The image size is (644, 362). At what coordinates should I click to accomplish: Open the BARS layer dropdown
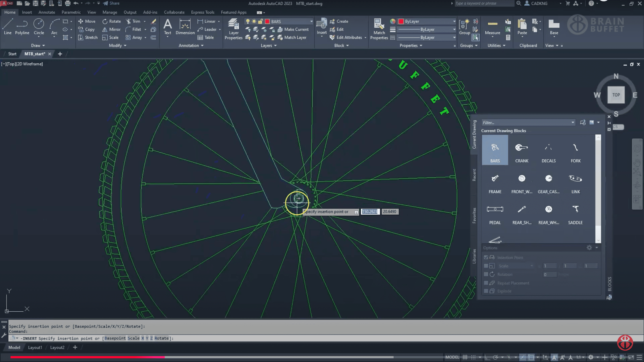[311, 21]
